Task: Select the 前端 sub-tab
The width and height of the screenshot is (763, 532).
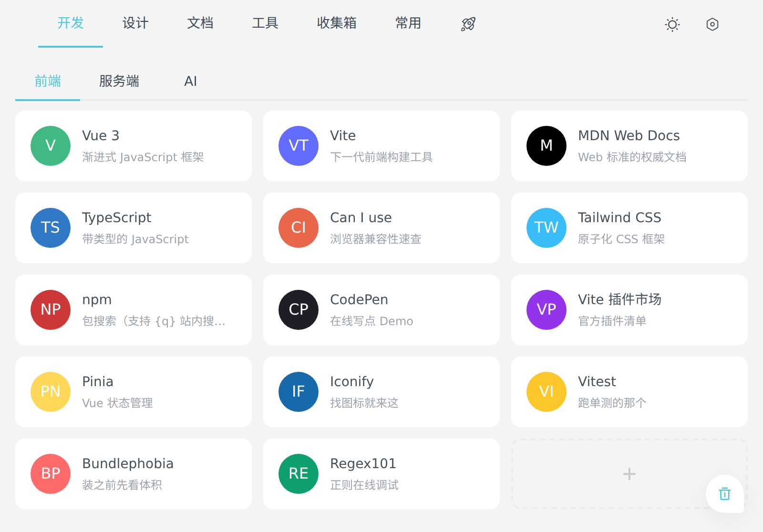Action: click(48, 81)
